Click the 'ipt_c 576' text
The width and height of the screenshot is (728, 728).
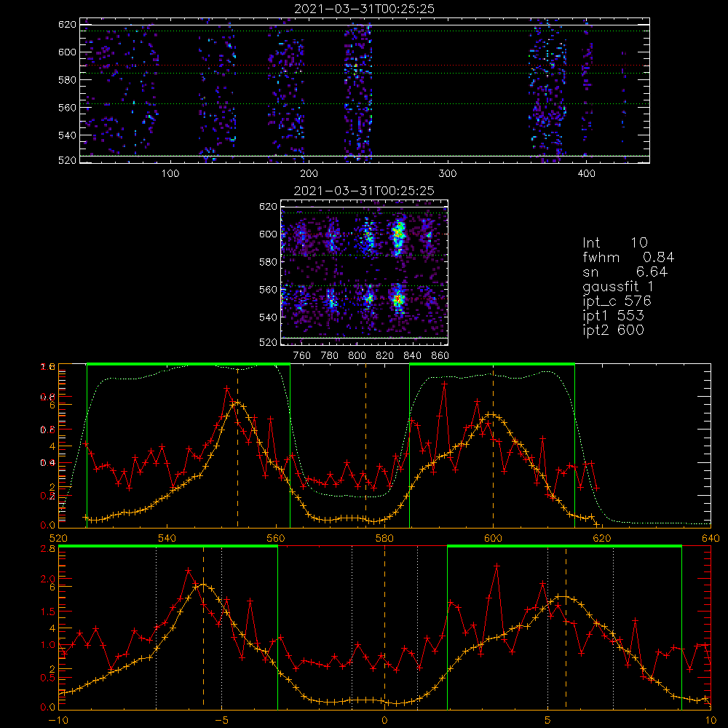[x=617, y=301]
